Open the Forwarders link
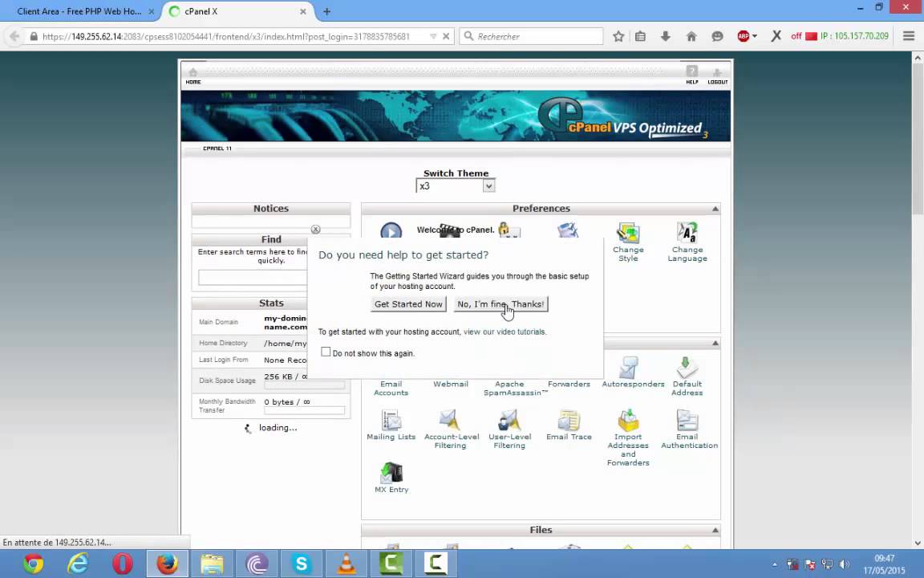 coord(569,384)
